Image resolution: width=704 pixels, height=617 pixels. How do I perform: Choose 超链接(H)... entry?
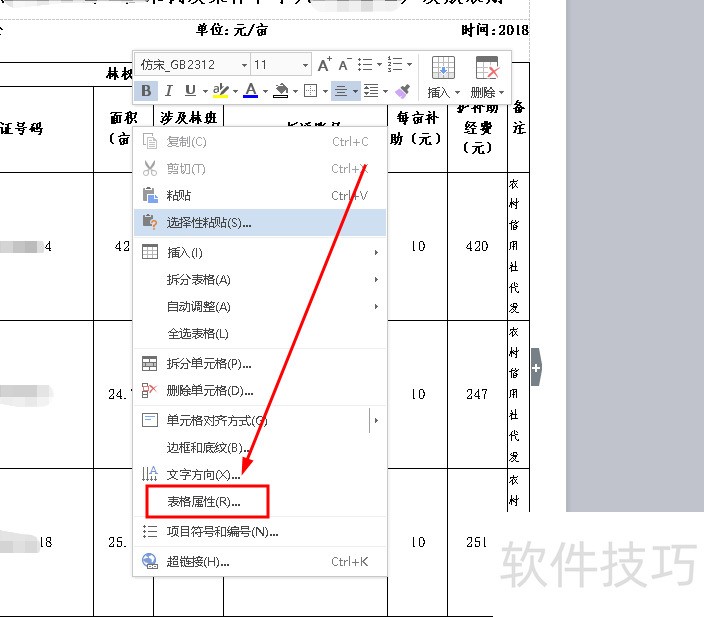tap(260, 561)
